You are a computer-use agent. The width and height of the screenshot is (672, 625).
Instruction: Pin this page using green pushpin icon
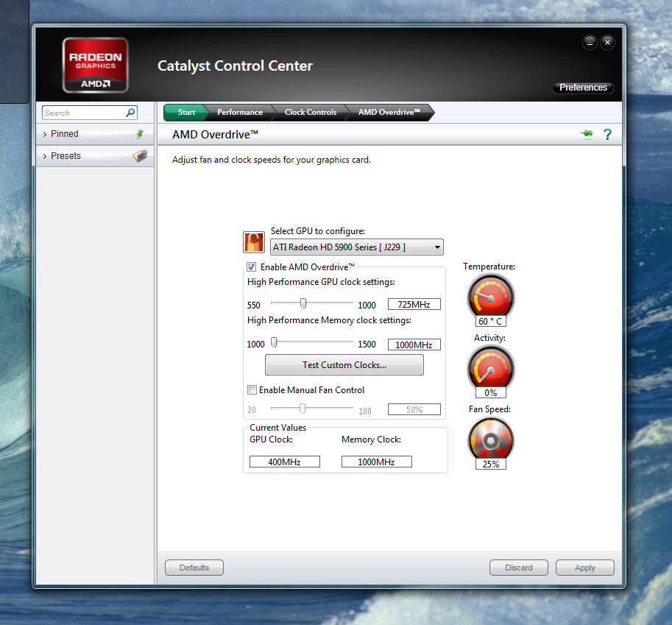587,134
